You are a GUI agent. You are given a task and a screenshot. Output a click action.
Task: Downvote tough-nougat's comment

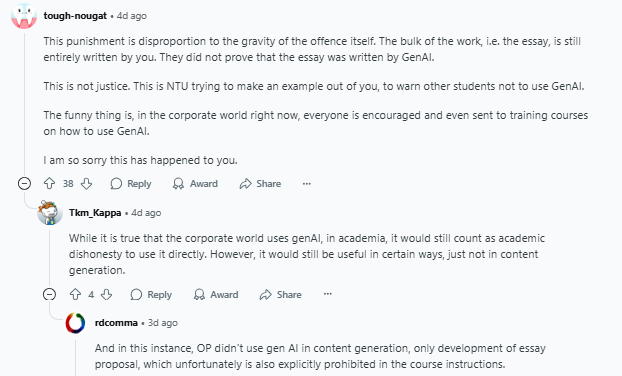86,184
